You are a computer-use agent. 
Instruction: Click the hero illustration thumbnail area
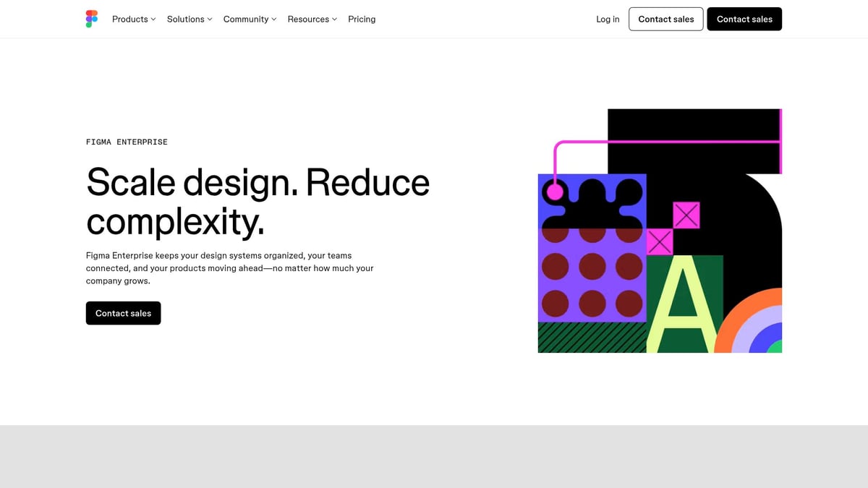[660, 231]
